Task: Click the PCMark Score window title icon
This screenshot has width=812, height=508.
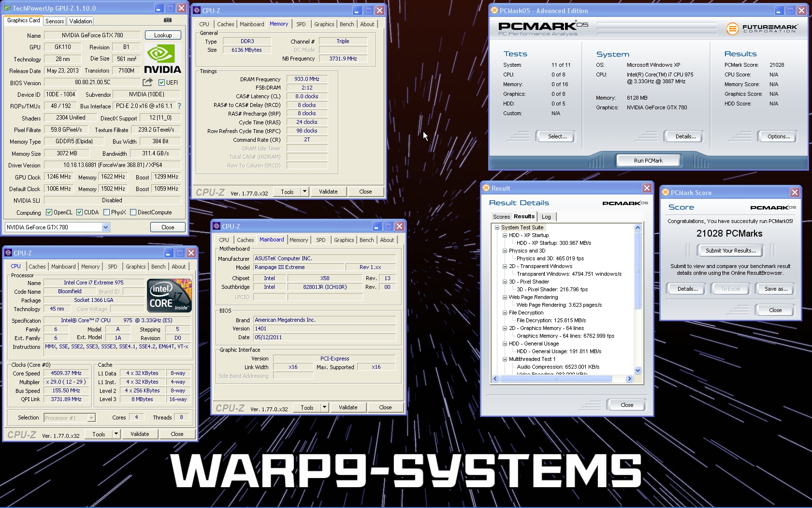Action: [x=666, y=192]
